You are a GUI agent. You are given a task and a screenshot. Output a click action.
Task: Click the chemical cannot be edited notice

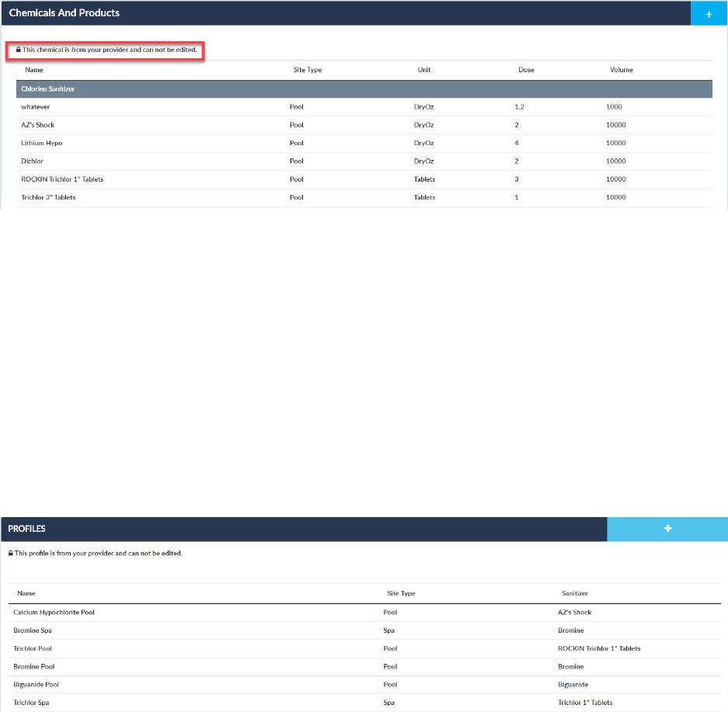(x=110, y=50)
